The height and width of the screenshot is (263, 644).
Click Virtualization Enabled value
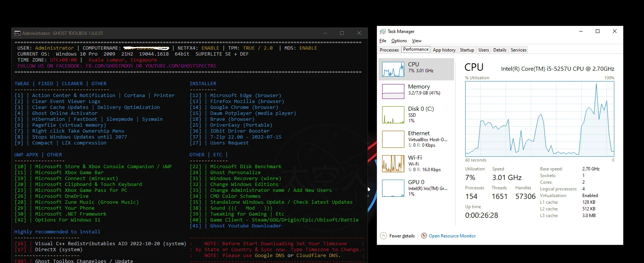coord(590,196)
